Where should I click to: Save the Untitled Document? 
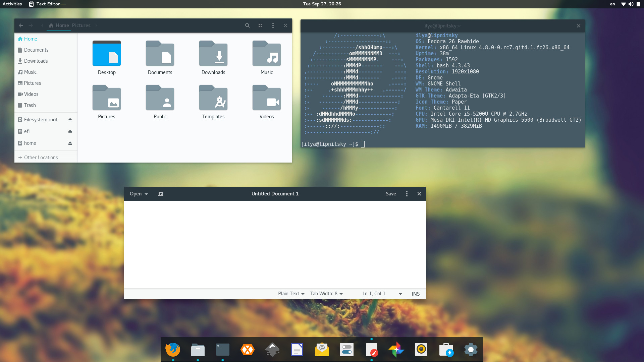[391, 194]
